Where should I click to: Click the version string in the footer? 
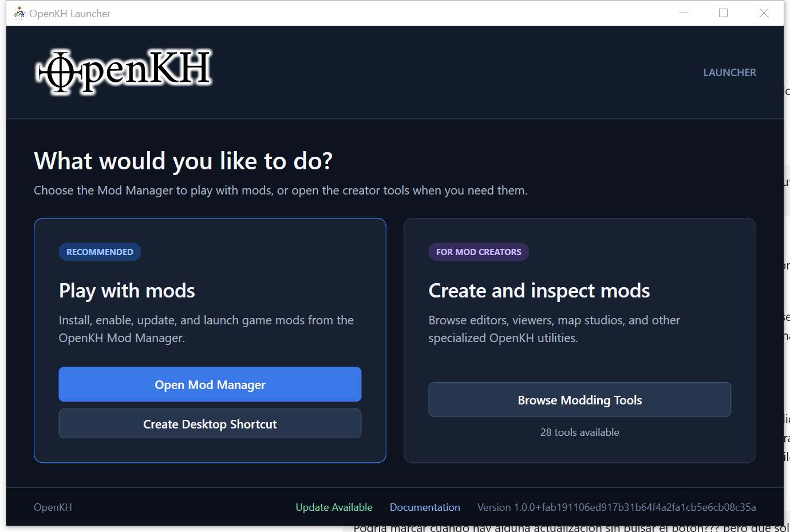[617, 507]
